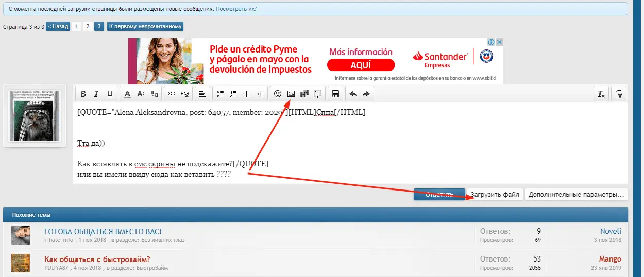
Task: Click the remove link icon
Action: click(185, 94)
